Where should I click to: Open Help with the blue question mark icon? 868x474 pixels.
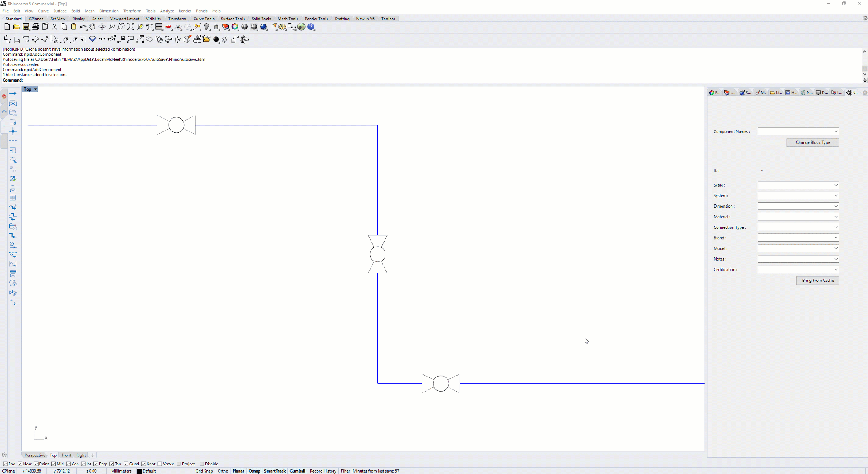pyautogui.click(x=311, y=27)
